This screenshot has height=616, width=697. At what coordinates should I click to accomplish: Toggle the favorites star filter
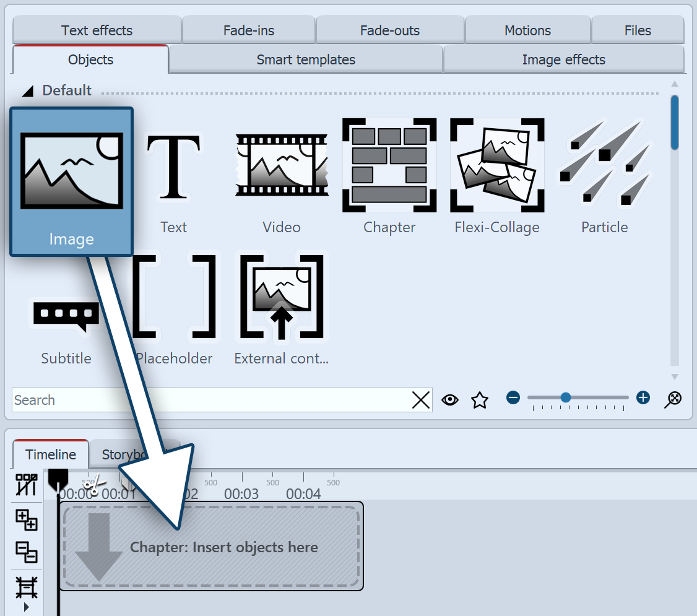480,400
